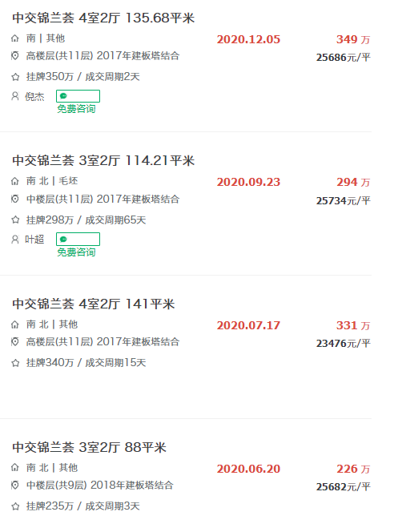This screenshot has width=394, height=532.
Task: Click the star icon beside 挂牌350万
Action: click(15, 77)
